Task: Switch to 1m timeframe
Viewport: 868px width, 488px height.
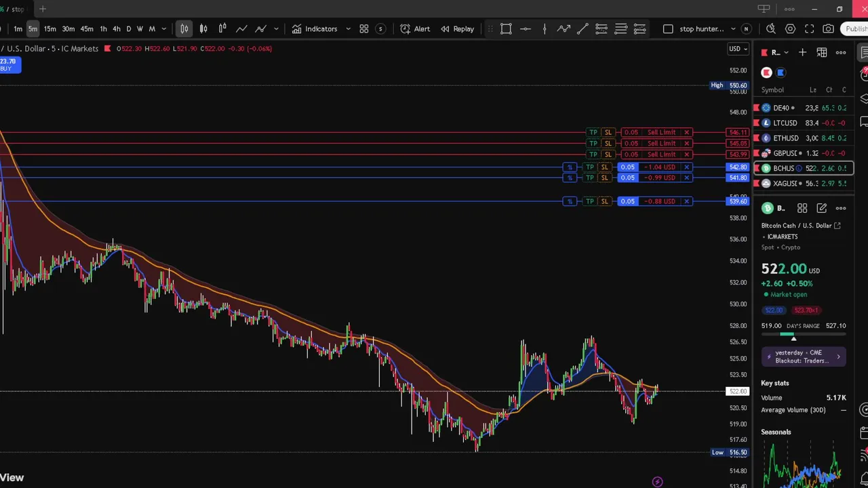Action: point(18,28)
